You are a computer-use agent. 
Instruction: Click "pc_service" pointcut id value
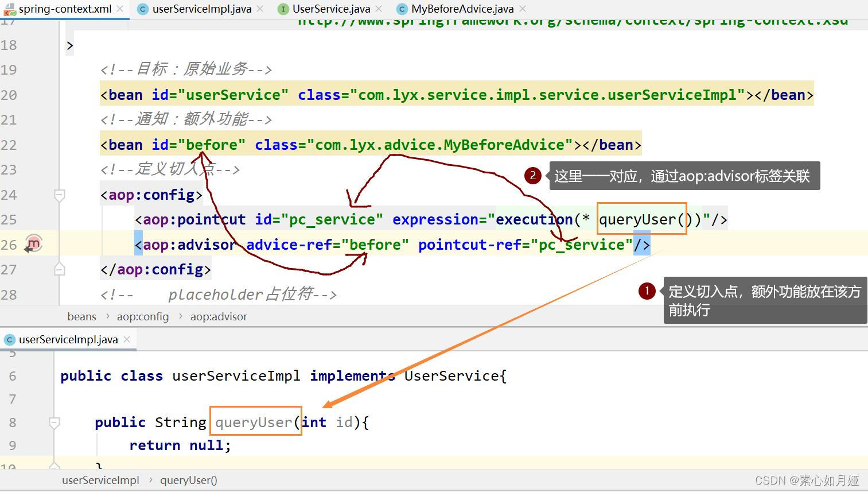click(332, 219)
